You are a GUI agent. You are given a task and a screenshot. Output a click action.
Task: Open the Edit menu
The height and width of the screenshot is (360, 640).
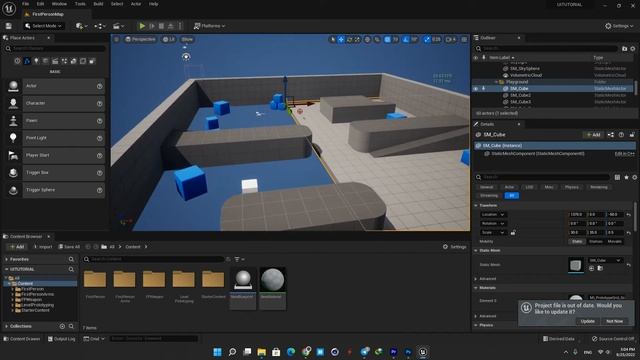[40, 4]
